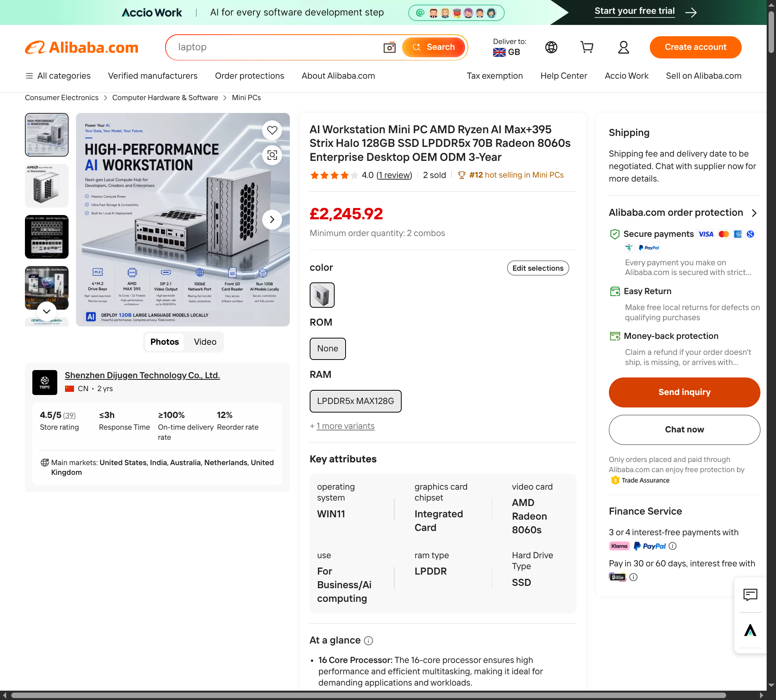This screenshot has height=700, width=776.
Task: Click the PayPal info icon in Finance Service
Action: (673, 546)
